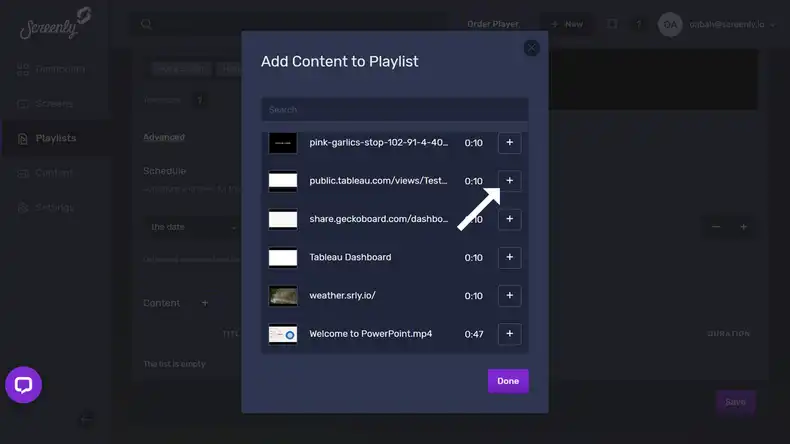Click the top bar search icon
Viewport: 790px width, 444px height.
[x=146, y=24]
